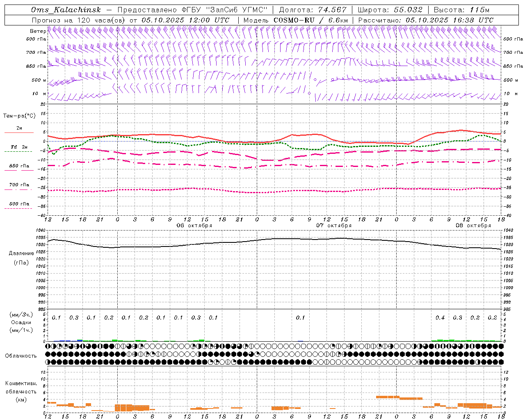Click the '08 октября' date label
The width and height of the screenshot is (525, 420).
(x=473, y=225)
